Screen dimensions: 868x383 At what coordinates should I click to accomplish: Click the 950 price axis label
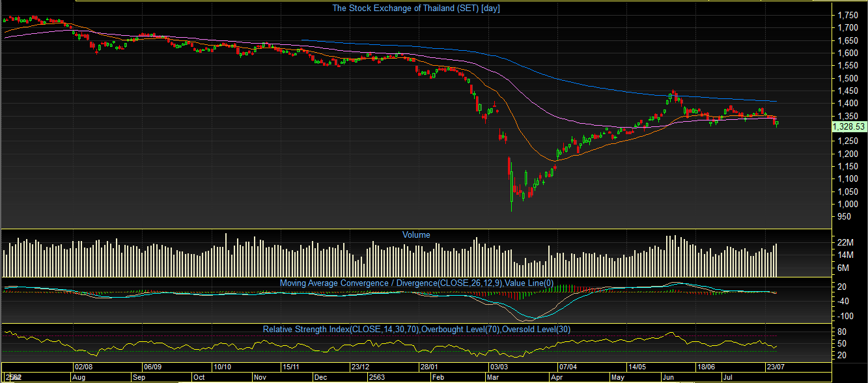coord(845,218)
